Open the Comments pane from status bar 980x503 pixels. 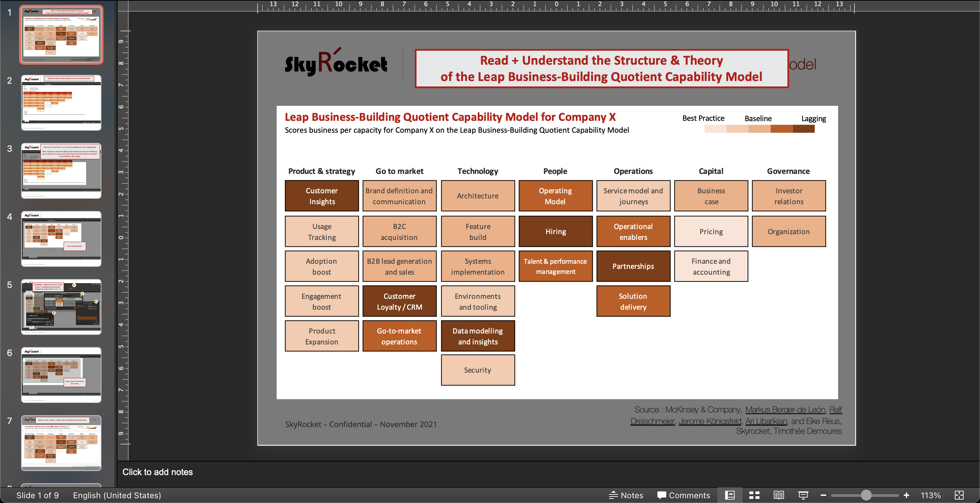pyautogui.click(x=683, y=495)
